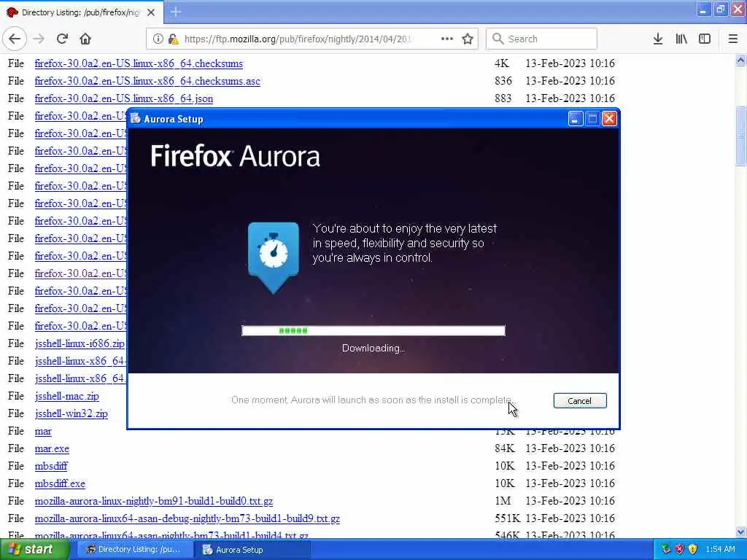The width and height of the screenshot is (747, 560).
Task: Switch to Directory Listing taskbar button
Action: pos(135,550)
